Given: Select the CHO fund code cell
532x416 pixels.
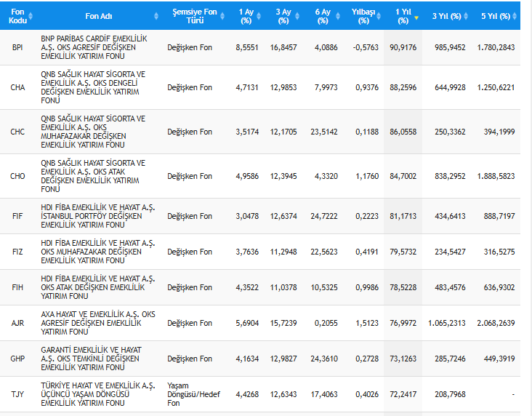Looking at the screenshot, I should pos(17,176).
